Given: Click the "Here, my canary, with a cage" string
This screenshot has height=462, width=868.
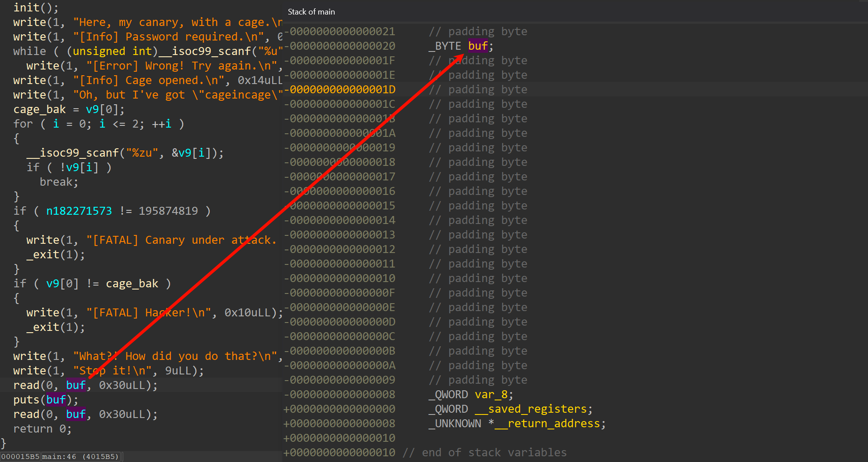Looking at the screenshot, I should click(x=178, y=22).
